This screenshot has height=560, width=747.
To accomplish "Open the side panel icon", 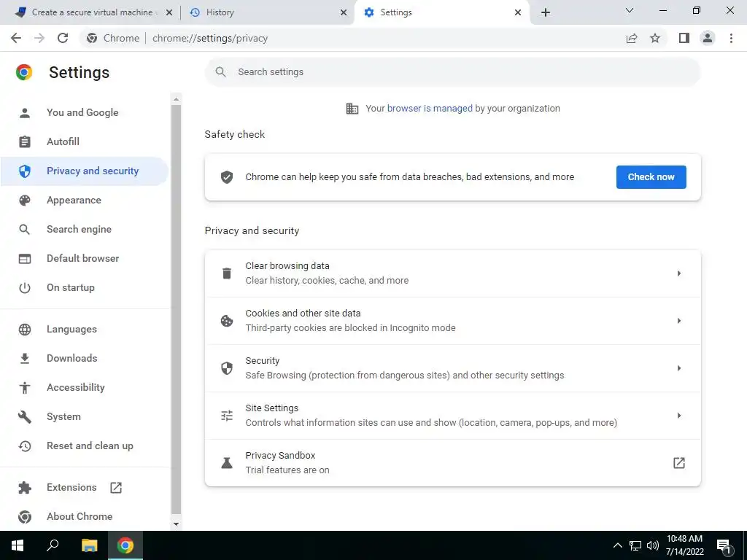I will 684,38.
